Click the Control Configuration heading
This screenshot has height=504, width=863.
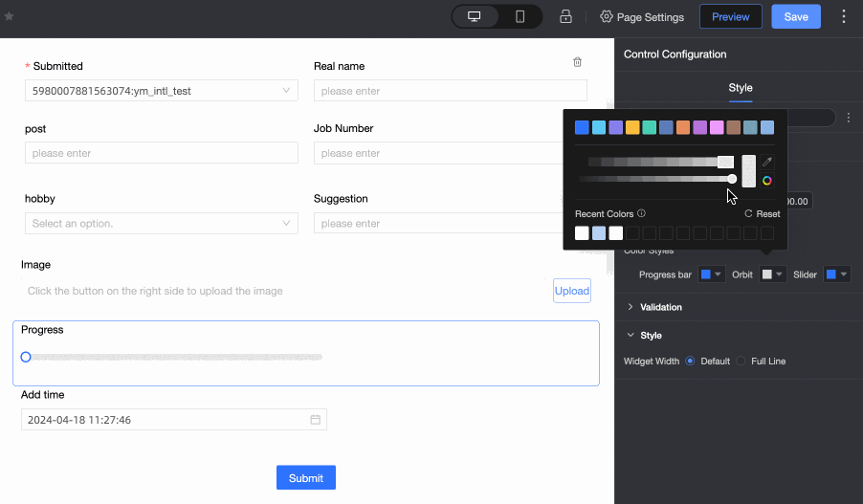tap(675, 55)
